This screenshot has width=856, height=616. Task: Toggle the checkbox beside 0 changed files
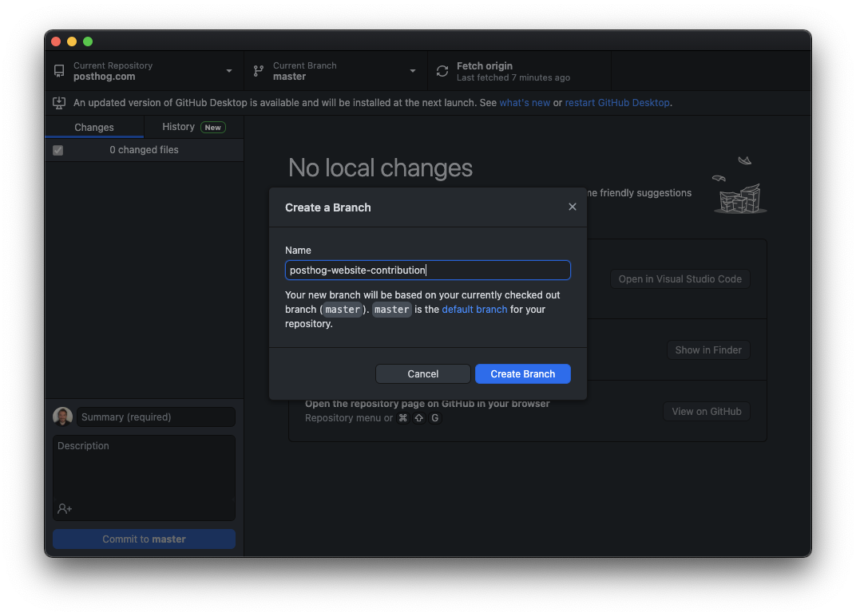[x=57, y=149]
